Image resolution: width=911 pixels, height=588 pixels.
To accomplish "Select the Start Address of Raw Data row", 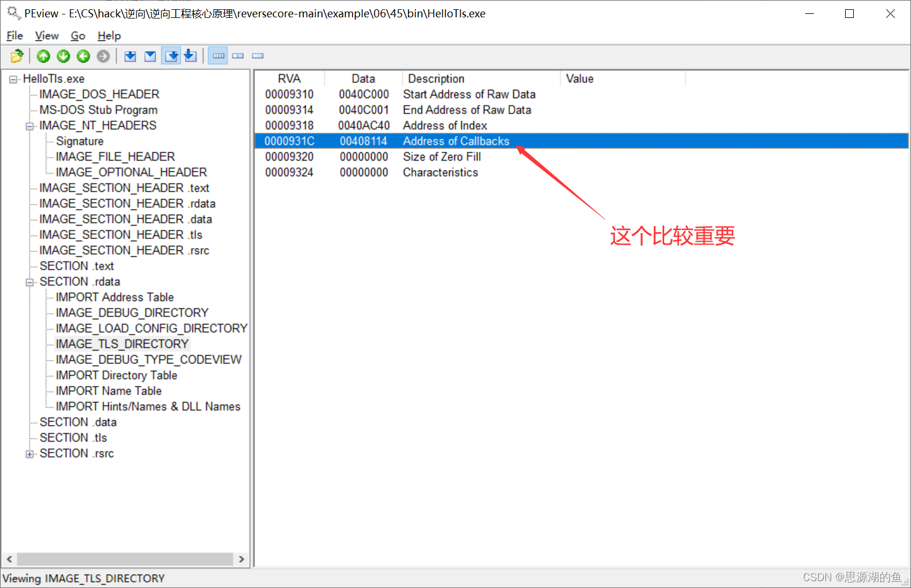I will tap(582, 94).
